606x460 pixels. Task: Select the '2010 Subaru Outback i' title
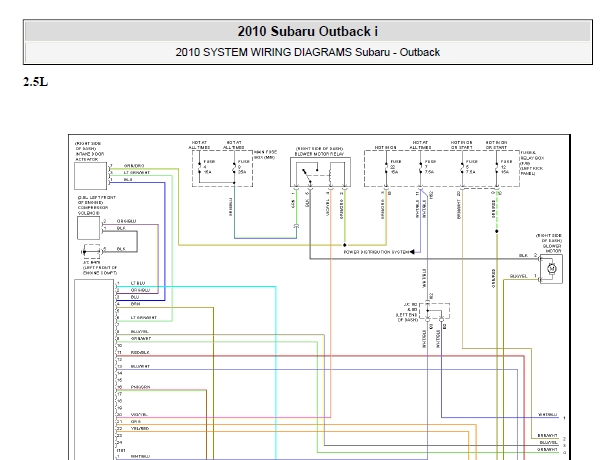308,31
